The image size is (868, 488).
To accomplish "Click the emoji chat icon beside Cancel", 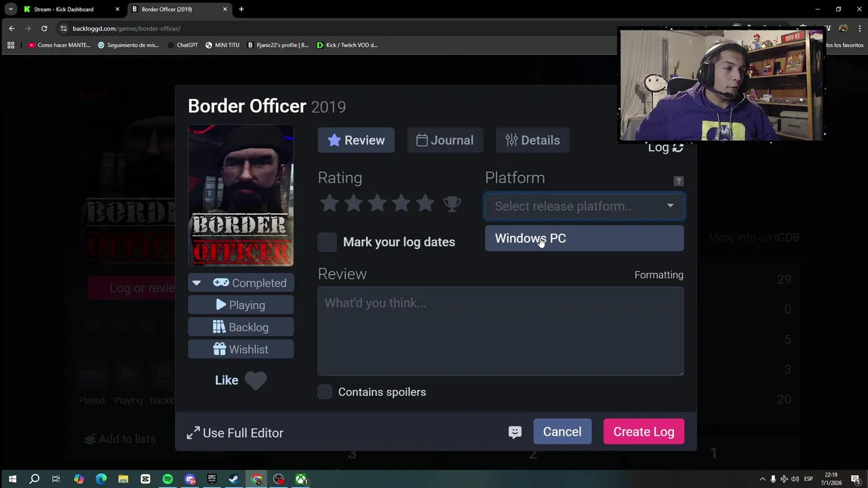I will [515, 432].
